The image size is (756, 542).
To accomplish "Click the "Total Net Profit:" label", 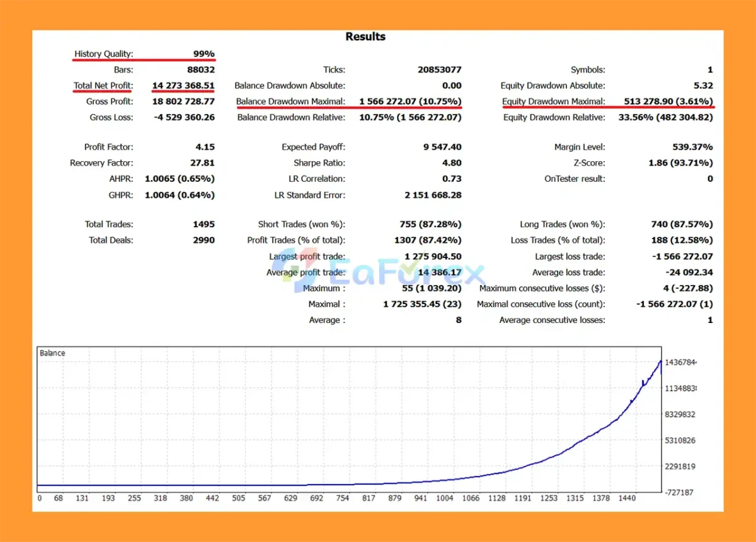I will (103, 86).
